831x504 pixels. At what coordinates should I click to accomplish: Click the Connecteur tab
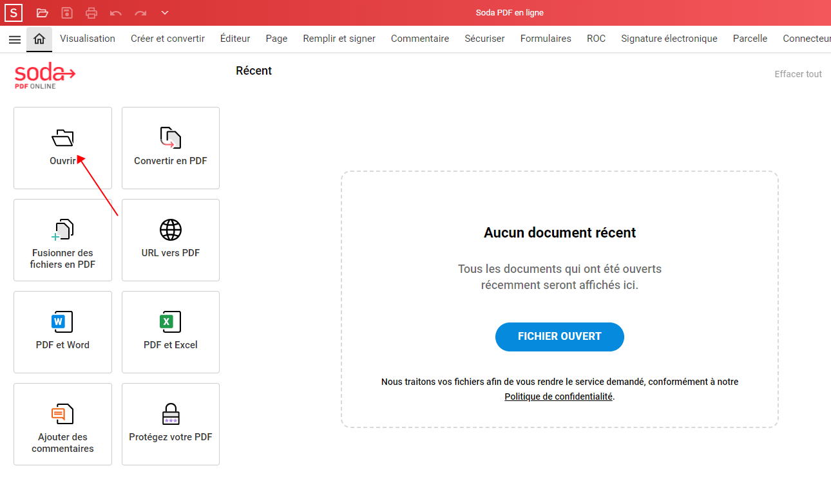pos(807,39)
